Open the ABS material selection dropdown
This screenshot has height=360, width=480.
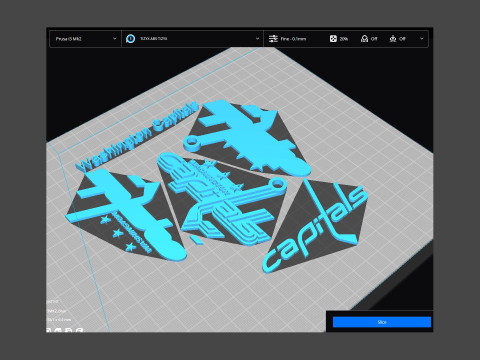[x=193, y=39]
